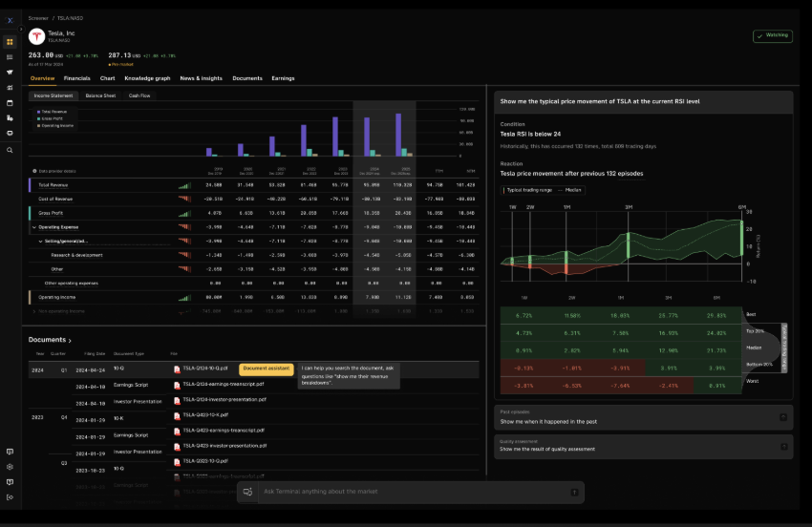The image size is (812, 527).
Task: Select the Overview tab
Action: [42, 78]
